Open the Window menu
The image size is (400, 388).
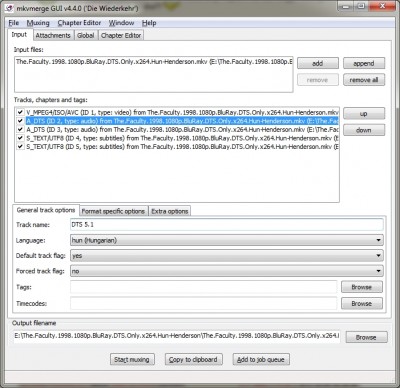coord(121,23)
